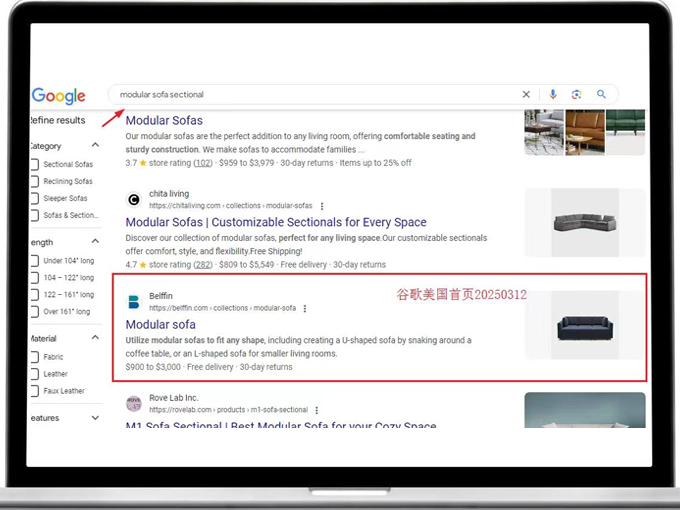The width and height of the screenshot is (680, 510).
Task: Collapse the Length filter section
Action: [95, 241]
